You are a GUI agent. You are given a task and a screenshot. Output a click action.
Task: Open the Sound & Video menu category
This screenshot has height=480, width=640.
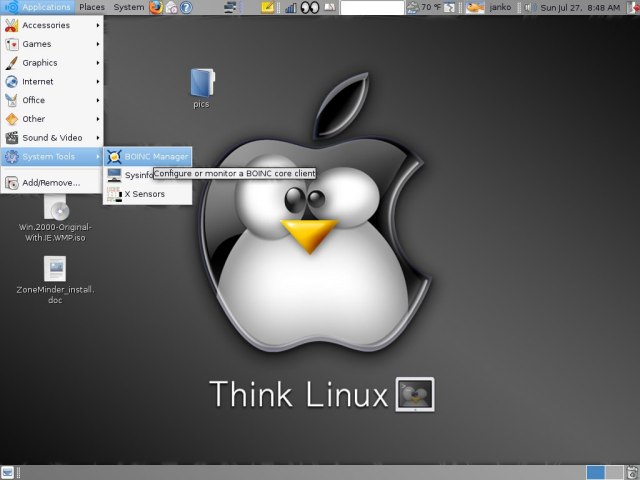[x=52, y=138]
